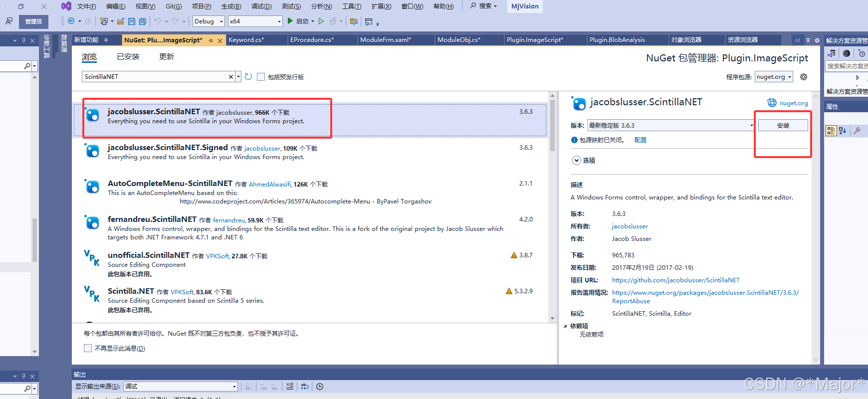Click the hot reload flame icon
Image resolution: width=868 pixels, height=399 pixels.
point(333,21)
